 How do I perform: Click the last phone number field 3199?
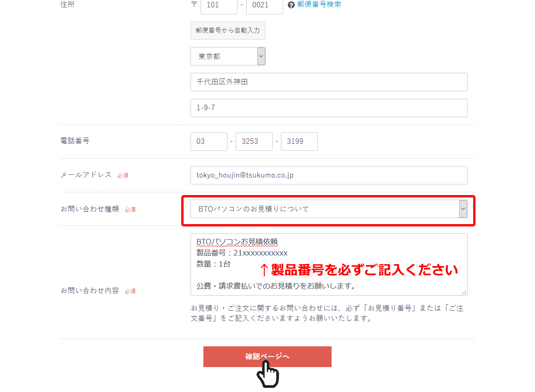click(299, 141)
